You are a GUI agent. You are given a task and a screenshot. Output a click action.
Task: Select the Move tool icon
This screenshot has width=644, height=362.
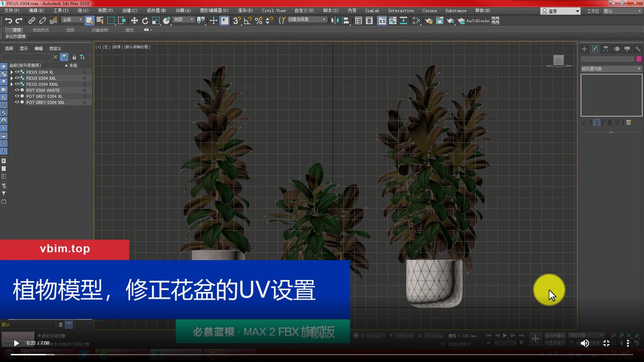pyautogui.click(x=134, y=21)
